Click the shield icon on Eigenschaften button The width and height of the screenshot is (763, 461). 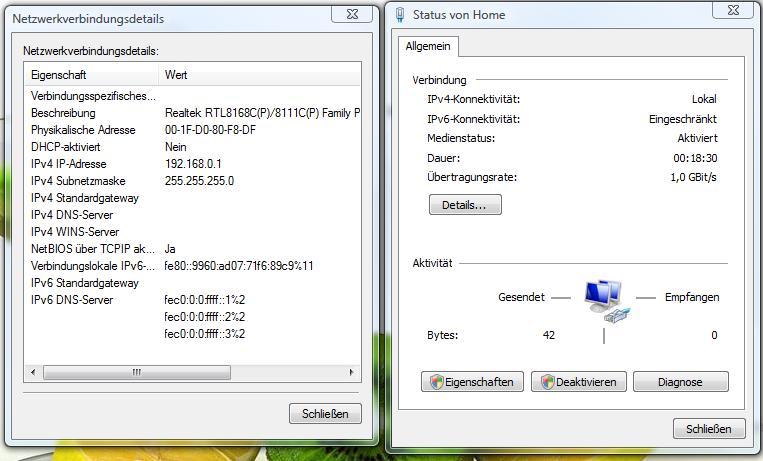coord(436,382)
